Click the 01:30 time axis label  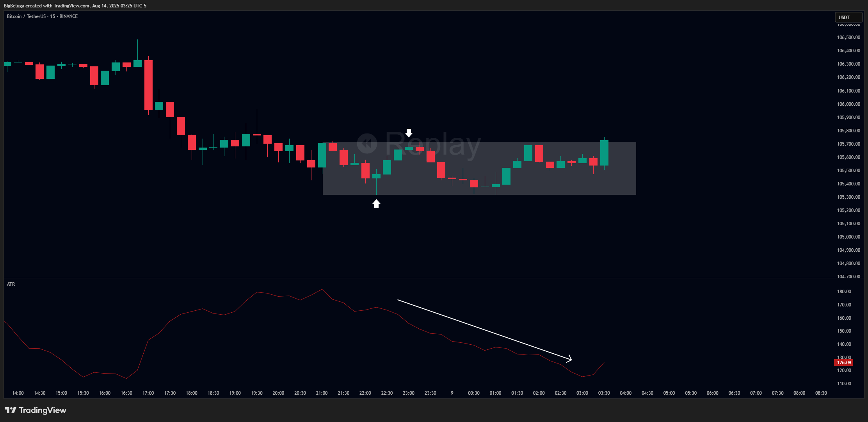pyautogui.click(x=517, y=393)
